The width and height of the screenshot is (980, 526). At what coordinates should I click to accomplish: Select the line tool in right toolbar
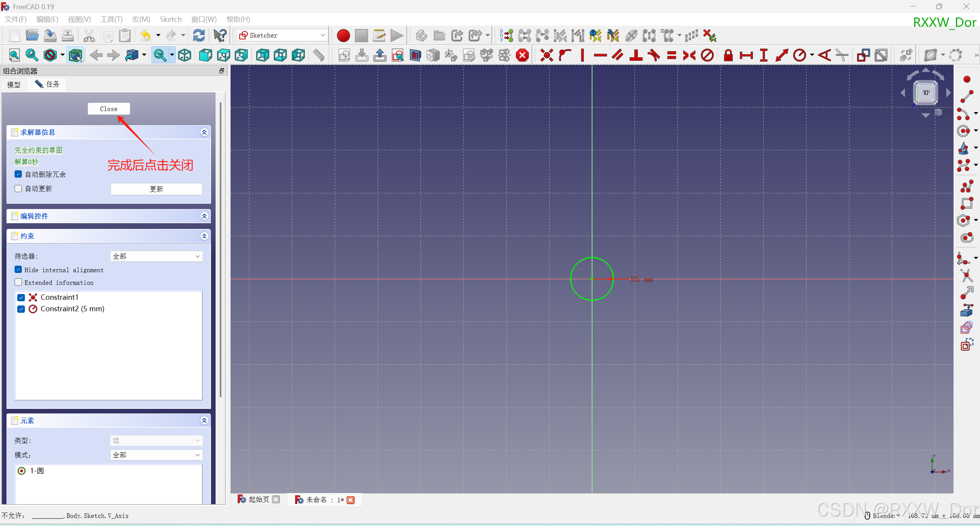(x=967, y=96)
